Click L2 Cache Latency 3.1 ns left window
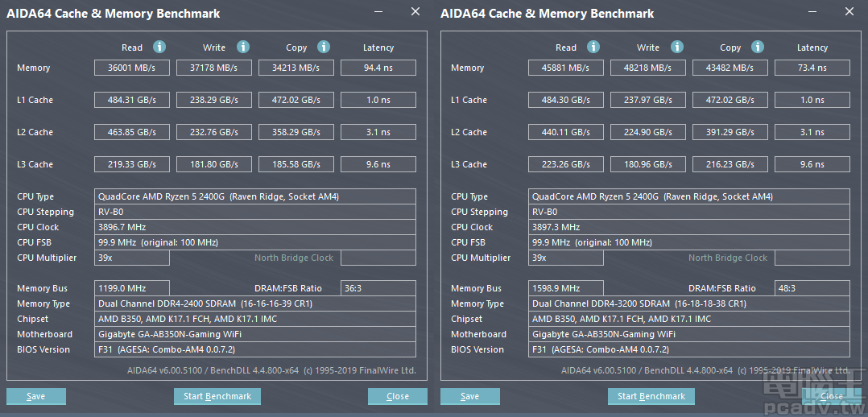The image size is (868, 417). click(x=378, y=132)
